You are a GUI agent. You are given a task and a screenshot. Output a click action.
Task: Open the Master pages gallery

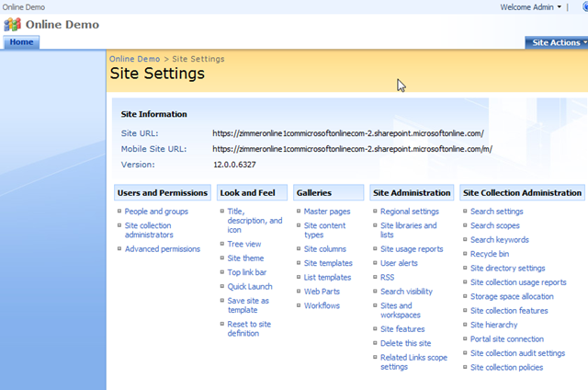click(327, 212)
